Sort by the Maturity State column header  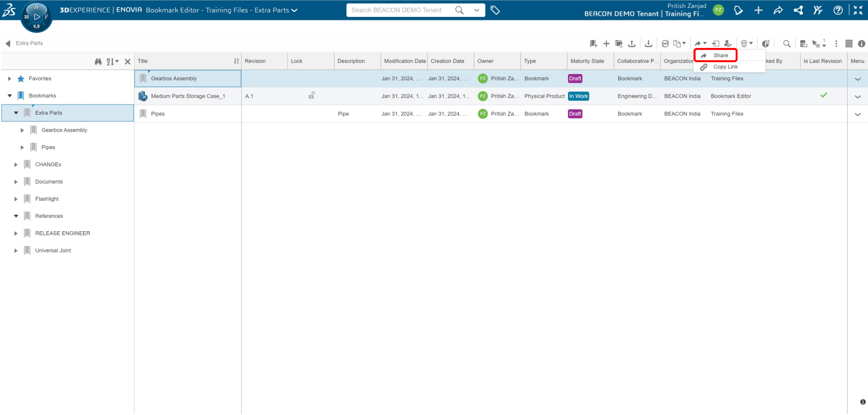pyautogui.click(x=590, y=61)
